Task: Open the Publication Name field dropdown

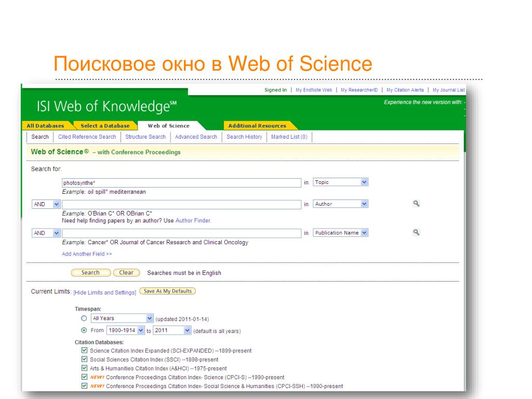Action: coord(340,233)
